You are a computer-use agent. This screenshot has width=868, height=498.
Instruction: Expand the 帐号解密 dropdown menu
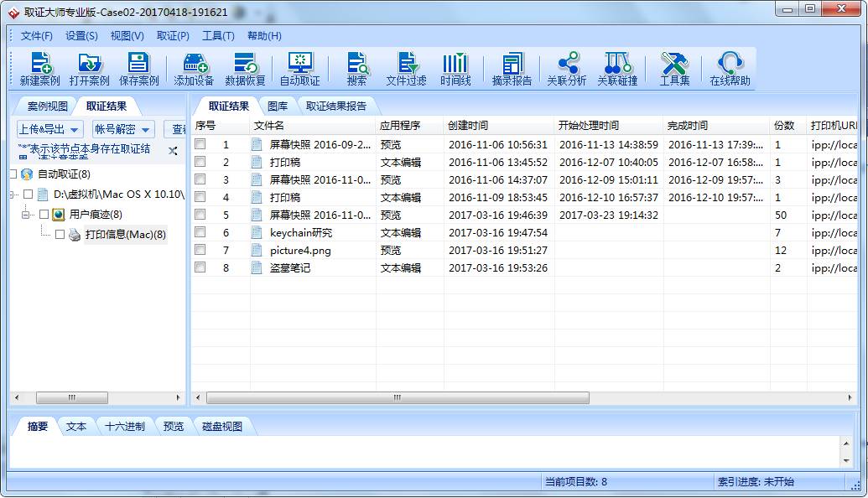click(123, 129)
